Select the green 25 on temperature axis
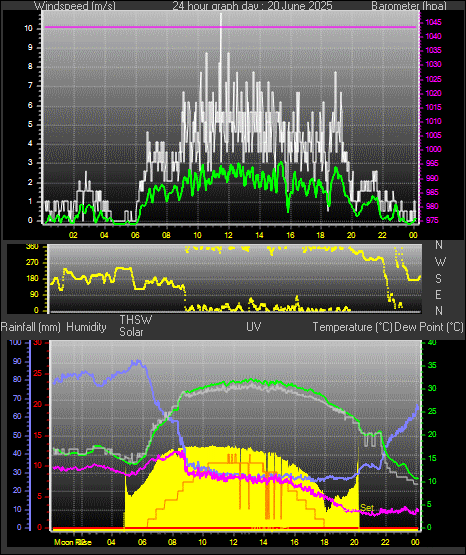The height and width of the screenshot is (555, 466). pos(432,412)
